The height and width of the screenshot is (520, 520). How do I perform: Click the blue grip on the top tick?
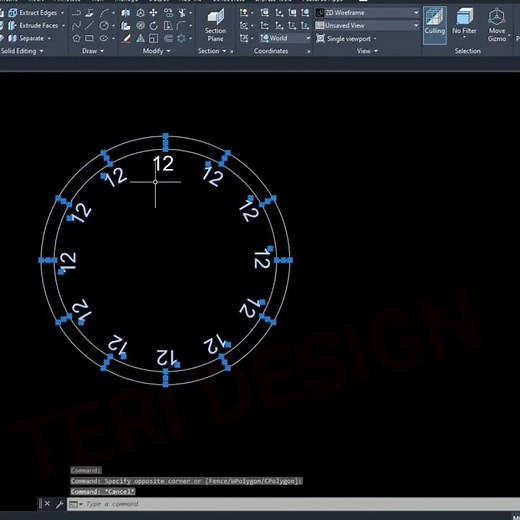(x=165, y=136)
